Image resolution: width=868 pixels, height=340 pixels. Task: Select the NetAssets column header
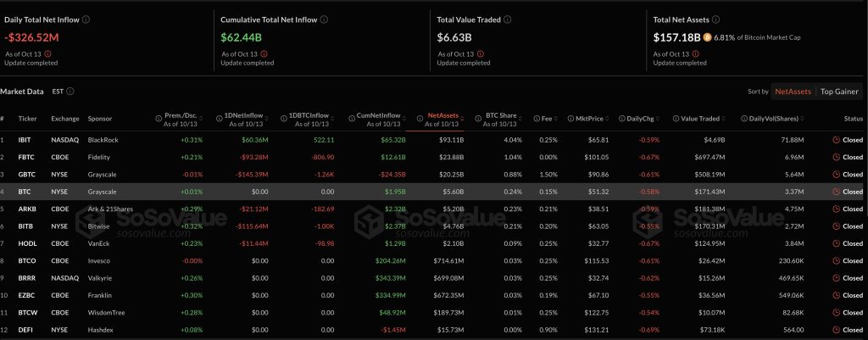[442, 116]
